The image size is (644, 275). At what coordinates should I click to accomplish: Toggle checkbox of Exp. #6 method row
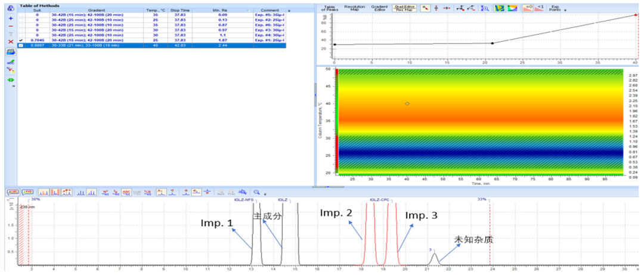pos(20,25)
